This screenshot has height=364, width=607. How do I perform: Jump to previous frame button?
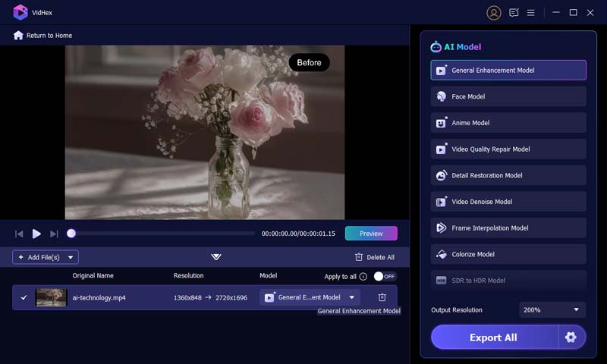point(19,234)
